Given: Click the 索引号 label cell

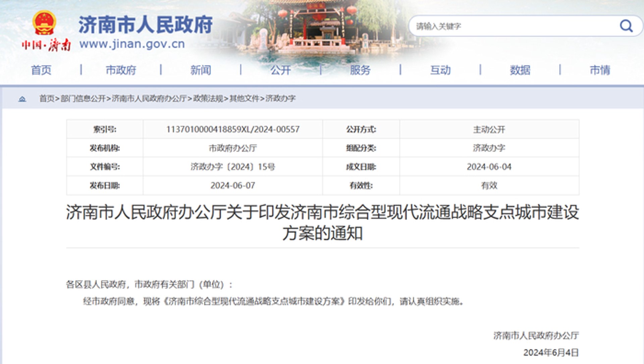Looking at the screenshot, I should [x=105, y=129].
